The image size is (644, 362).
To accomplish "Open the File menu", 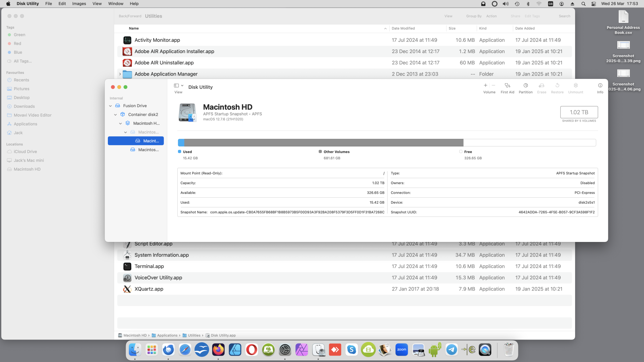I will [49, 4].
